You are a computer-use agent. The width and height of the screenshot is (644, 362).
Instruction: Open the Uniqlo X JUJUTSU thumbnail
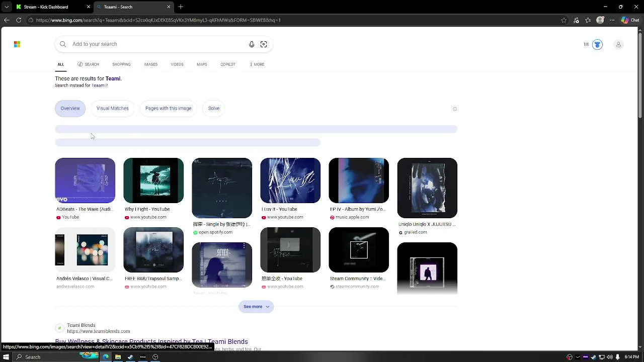427,188
